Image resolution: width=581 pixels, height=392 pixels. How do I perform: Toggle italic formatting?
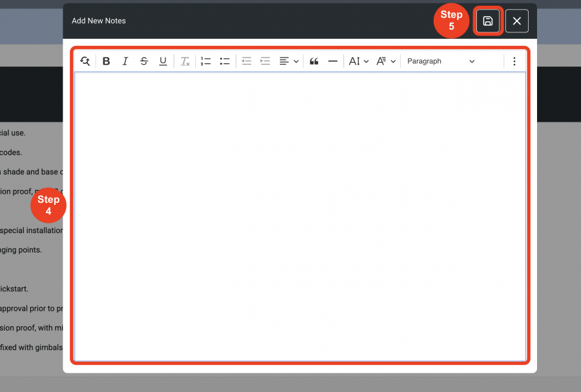pos(125,61)
